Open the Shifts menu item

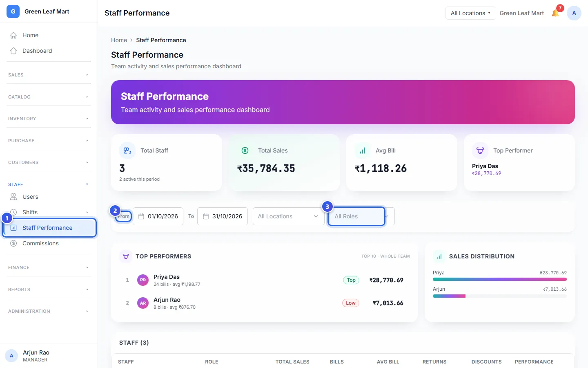point(49,212)
